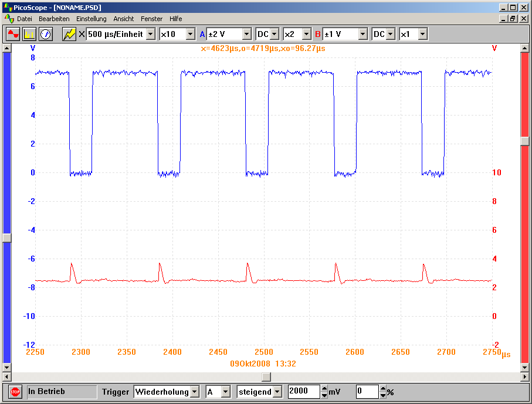The height and width of the screenshot is (404, 532).
Task: Click channel A scrollbar up arrow
Action: [x=7, y=48]
